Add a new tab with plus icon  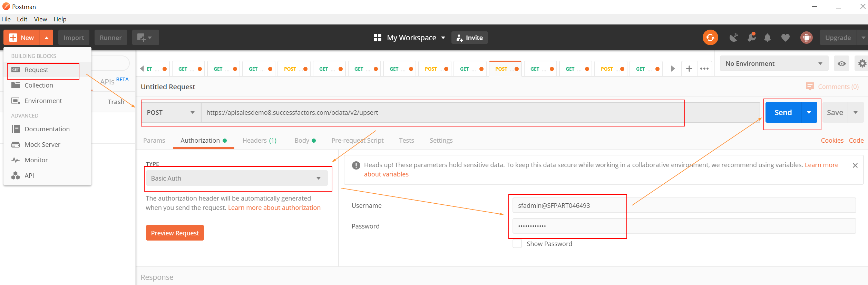point(689,69)
